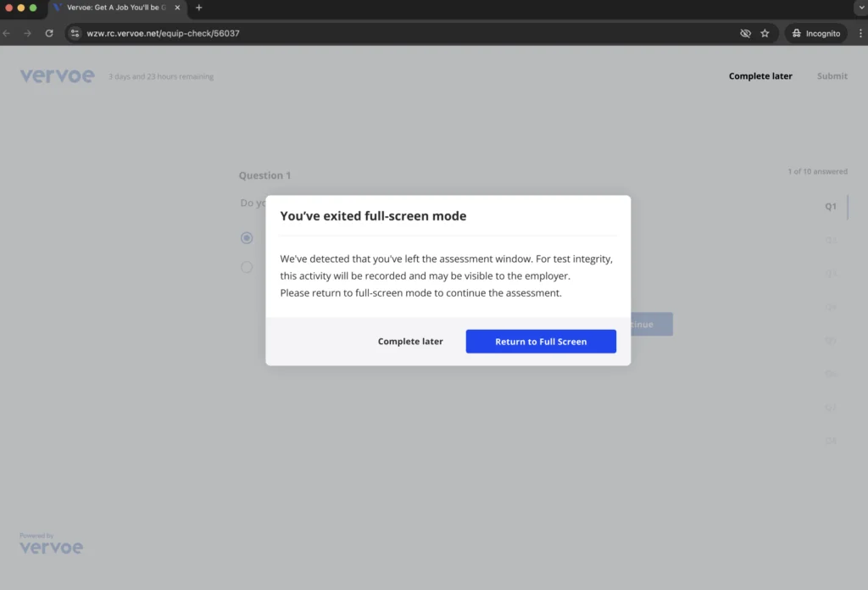The height and width of the screenshot is (590, 868).
Task: Click the tracking protection eye icon
Action: 745,33
